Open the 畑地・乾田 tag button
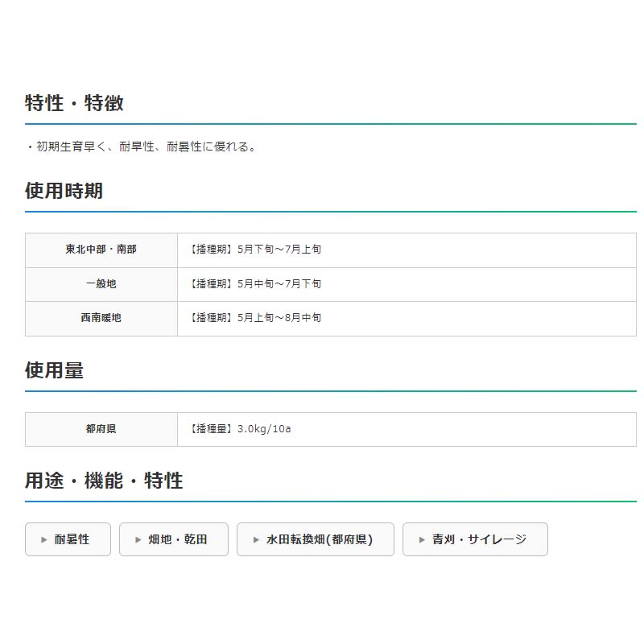The width and height of the screenshot is (644, 644). pyautogui.click(x=174, y=539)
